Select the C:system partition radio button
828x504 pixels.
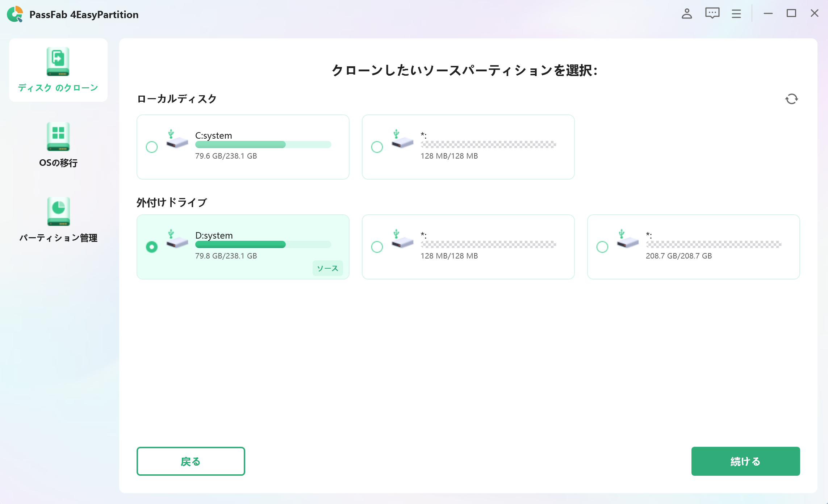(152, 147)
